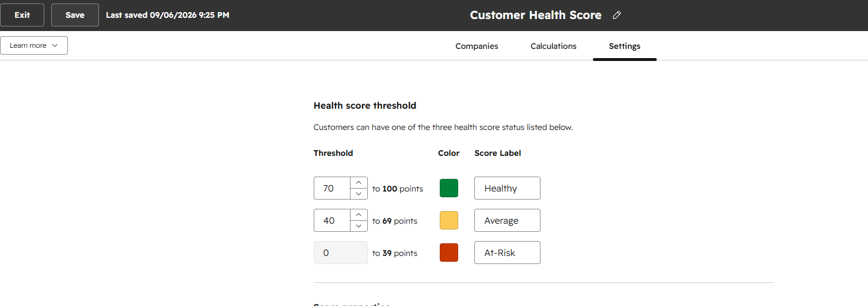Click the three health status description text
Viewport: 868px width, 306px height.
[x=443, y=127]
